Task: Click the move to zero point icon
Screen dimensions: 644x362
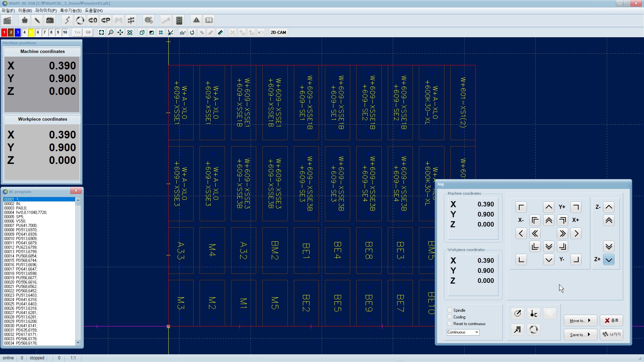Action: [93, 20]
